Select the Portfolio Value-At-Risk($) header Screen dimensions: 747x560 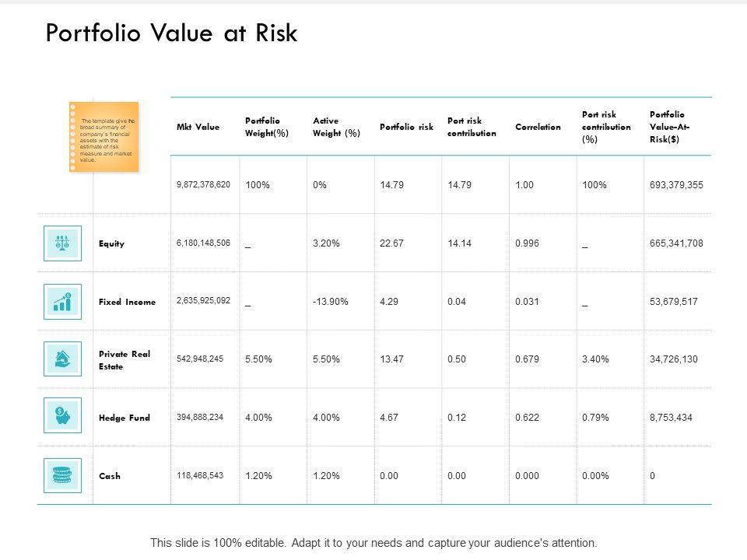(670, 127)
